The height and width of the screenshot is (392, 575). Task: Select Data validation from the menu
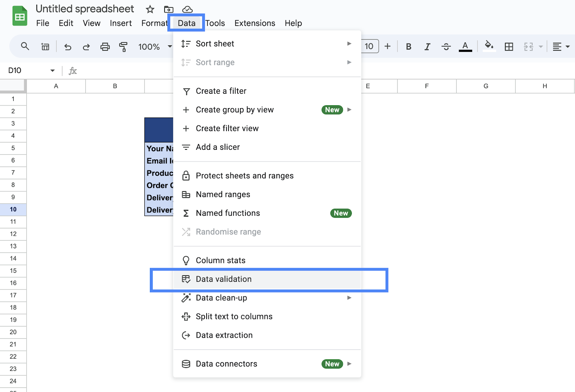tap(224, 279)
